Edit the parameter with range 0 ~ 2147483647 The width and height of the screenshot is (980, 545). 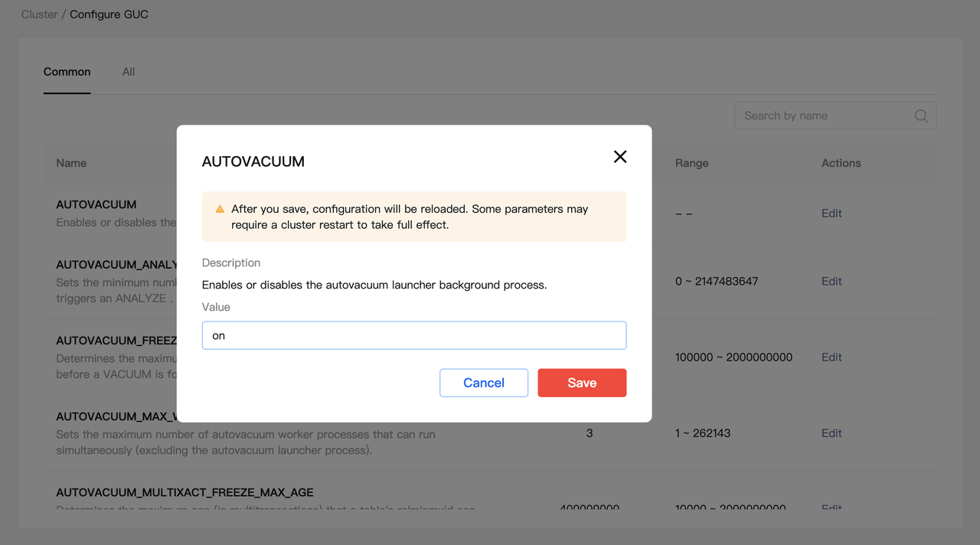click(831, 282)
